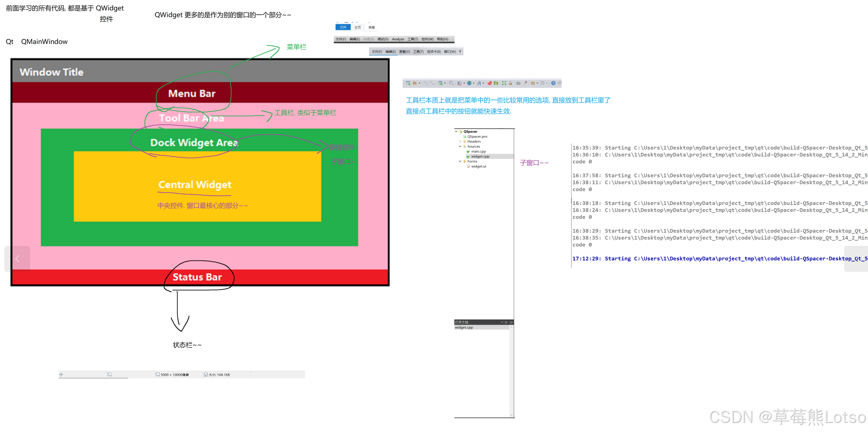Switch to the 主页 ribbon tab
868x432 pixels.
pyautogui.click(x=357, y=27)
